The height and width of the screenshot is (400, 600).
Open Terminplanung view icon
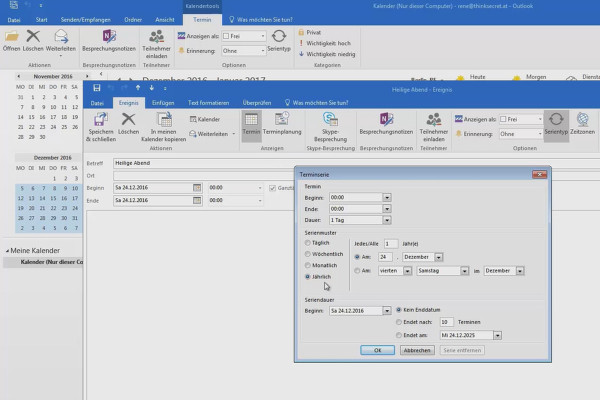(282, 119)
